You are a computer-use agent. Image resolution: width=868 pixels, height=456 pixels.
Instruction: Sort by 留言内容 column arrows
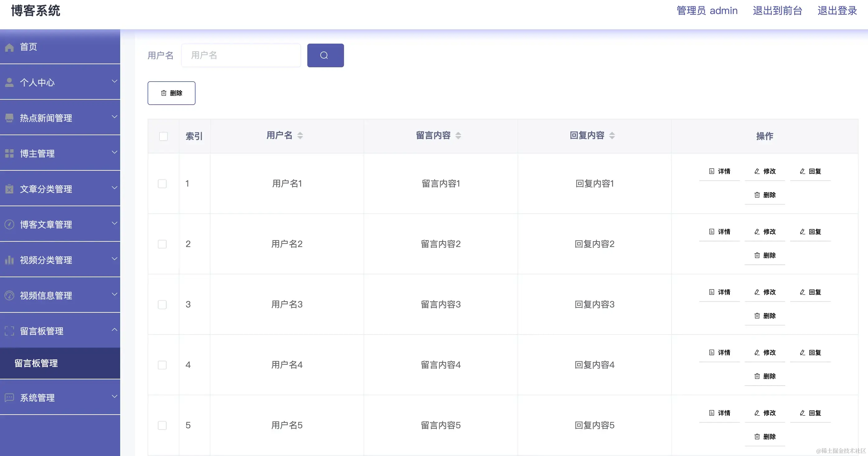pos(458,135)
